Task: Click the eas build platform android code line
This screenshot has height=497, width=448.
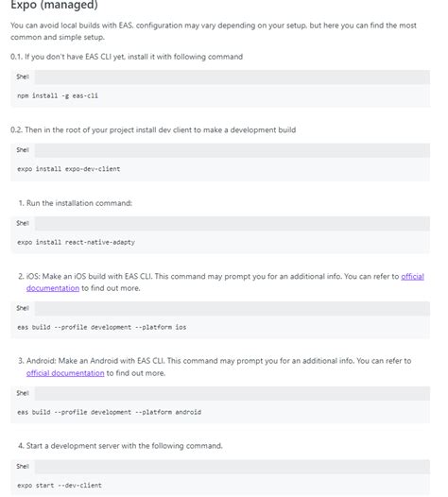Action: coord(109,412)
